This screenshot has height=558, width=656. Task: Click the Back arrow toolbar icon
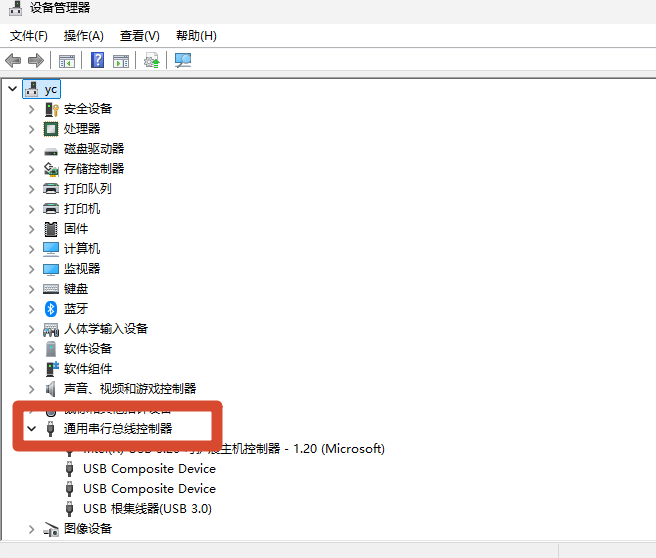click(13, 61)
